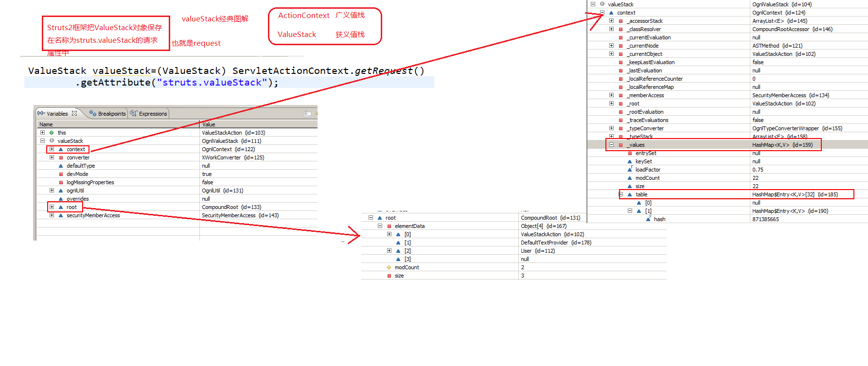Expand the securityMemberAccess node
The height and width of the screenshot is (366, 868).
(x=52, y=215)
